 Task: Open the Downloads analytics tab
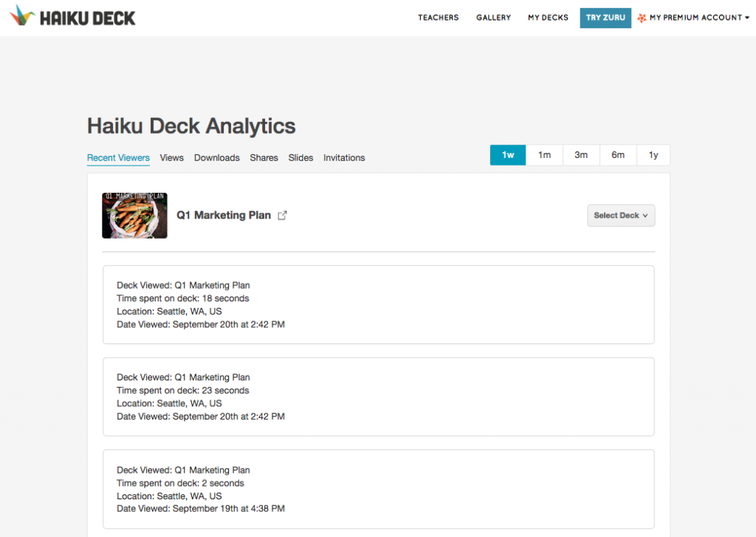tap(216, 157)
